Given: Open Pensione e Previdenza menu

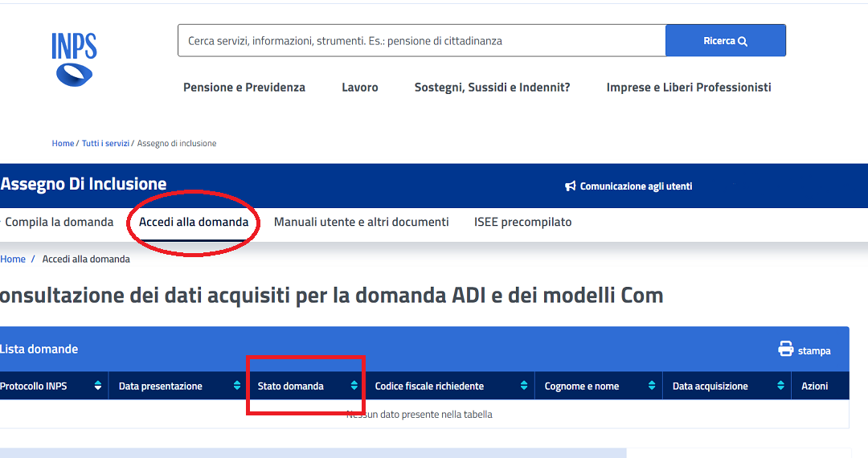Looking at the screenshot, I should pyautogui.click(x=244, y=88).
